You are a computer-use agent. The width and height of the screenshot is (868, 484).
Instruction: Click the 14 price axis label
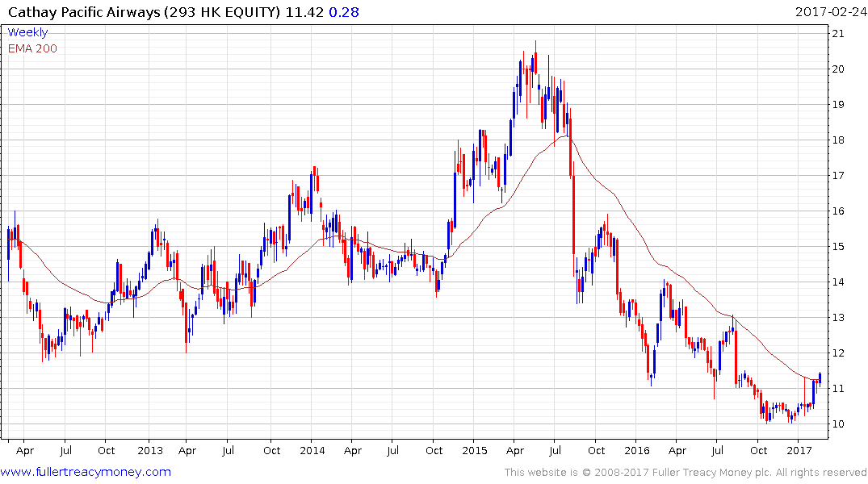tap(838, 282)
